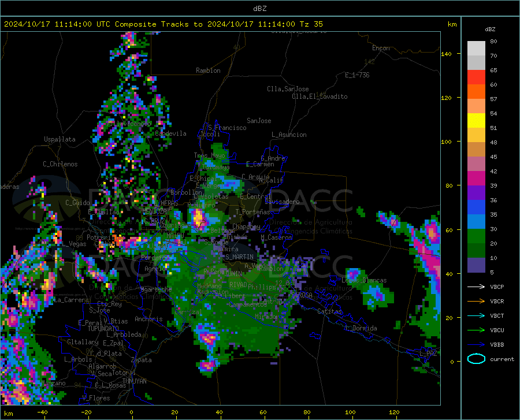Click the RIVAD label on map
Screen dimensions: 520x420
[238, 285]
